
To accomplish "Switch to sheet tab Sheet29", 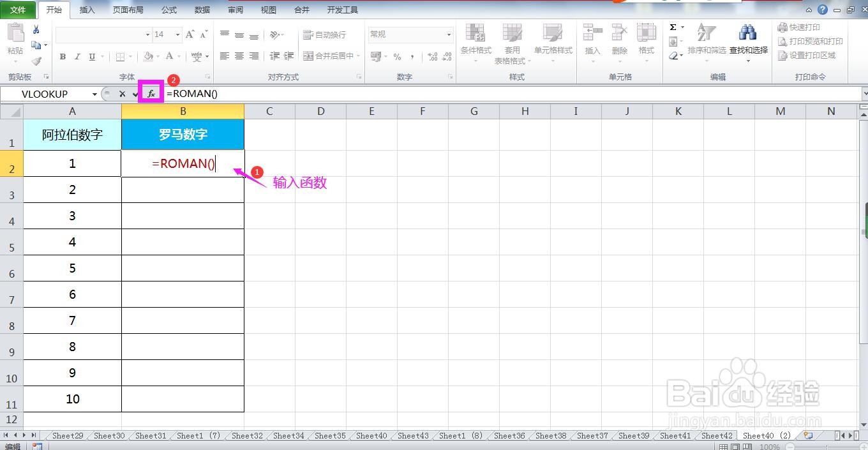I will pyautogui.click(x=68, y=435).
